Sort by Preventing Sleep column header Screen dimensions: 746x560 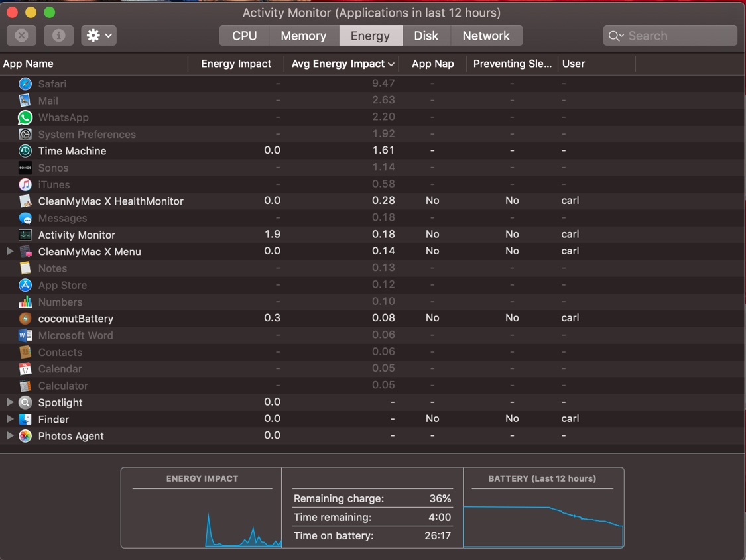point(513,64)
